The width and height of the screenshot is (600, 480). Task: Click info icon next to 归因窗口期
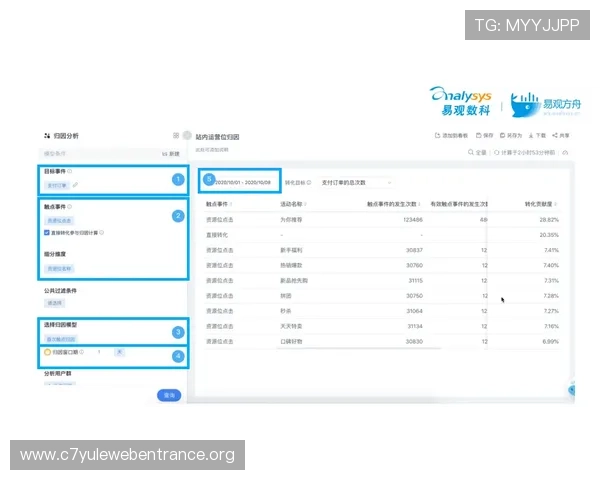point(82,352)
